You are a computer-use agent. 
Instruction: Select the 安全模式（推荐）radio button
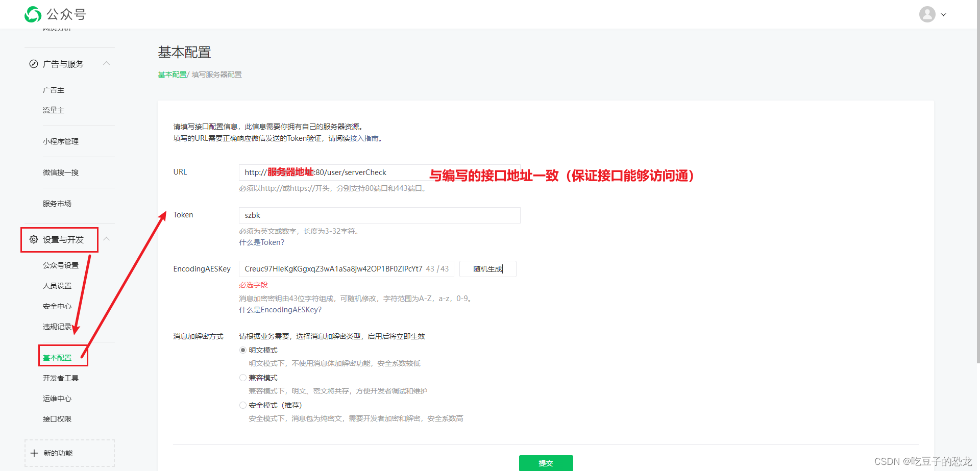point(243,405)
